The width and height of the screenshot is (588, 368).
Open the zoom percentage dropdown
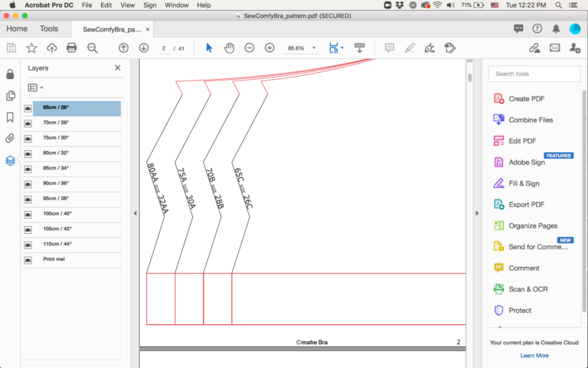[x=314, y=48]
